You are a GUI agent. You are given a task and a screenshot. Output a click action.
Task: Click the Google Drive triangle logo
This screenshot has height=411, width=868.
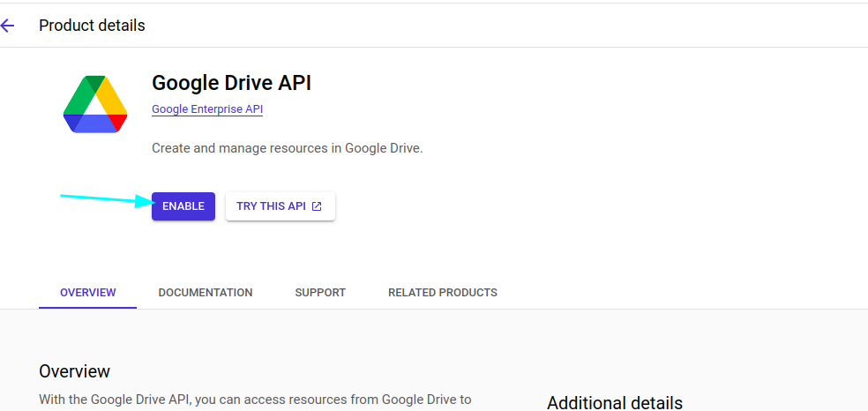(95, 104)
